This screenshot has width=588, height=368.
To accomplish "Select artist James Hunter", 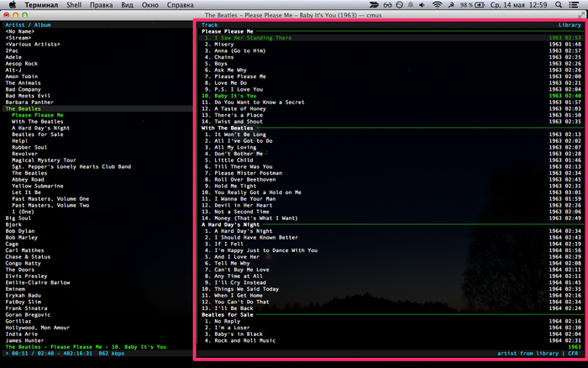I will tap(24, 340).
